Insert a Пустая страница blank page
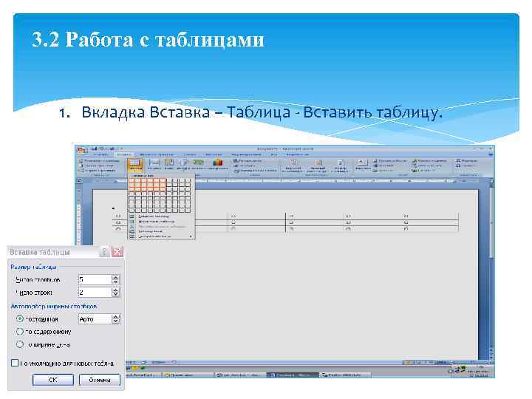The image size is (532, 399). (x=96, y=166)
